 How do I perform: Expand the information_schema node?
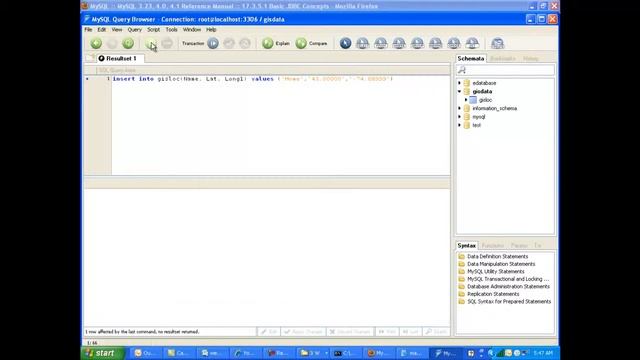pyautogui.click(x=460, y=109)
